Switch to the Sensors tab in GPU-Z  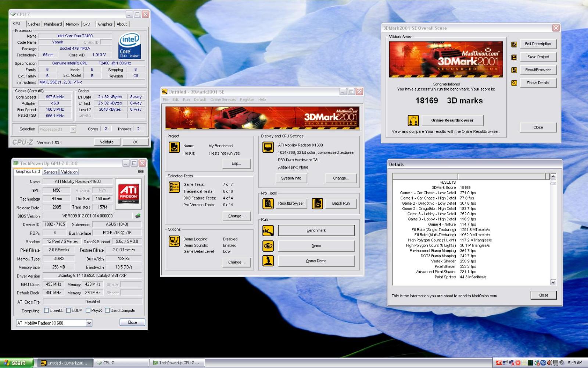(x=50, y=172)
